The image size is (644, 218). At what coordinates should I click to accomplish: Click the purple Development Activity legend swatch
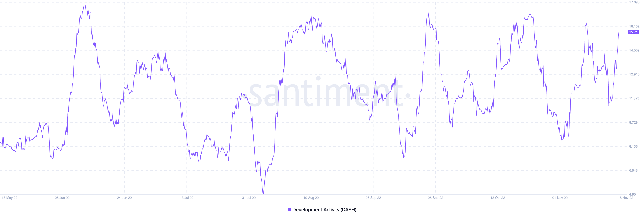click(289, 210)
